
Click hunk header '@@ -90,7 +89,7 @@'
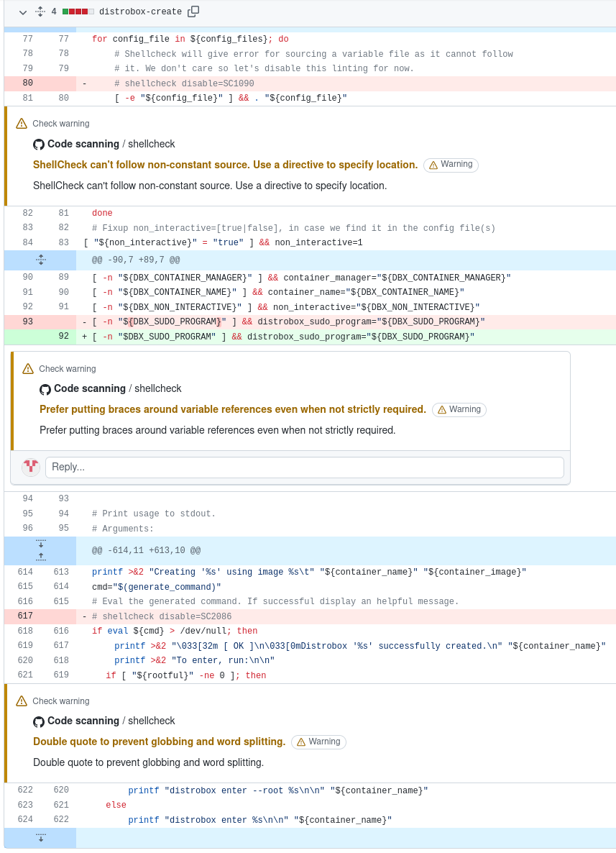point(136,260)
